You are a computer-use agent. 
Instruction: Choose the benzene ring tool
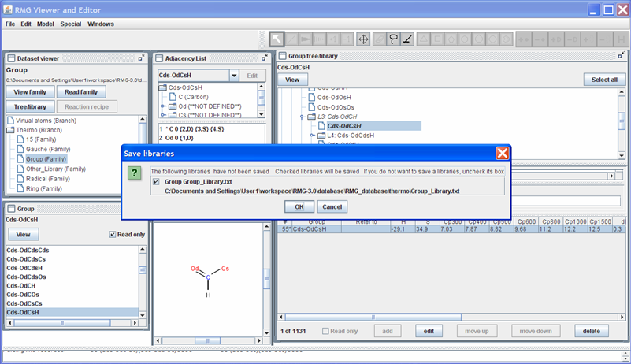506,39
